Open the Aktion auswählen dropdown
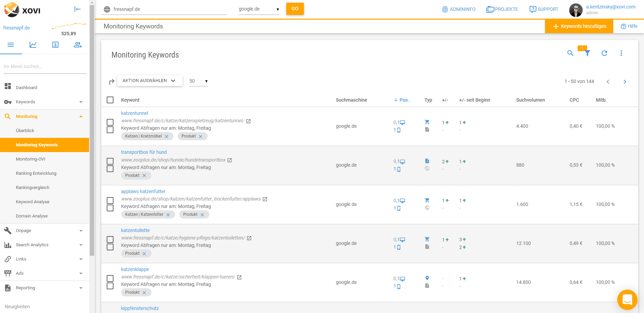The height and width of the screenshot is (313, 644). (x=150, y=81)
